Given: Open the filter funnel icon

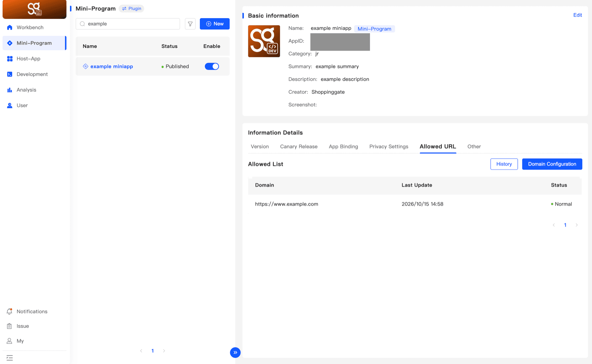Looking at the screenshot, I should click(190, 24).
